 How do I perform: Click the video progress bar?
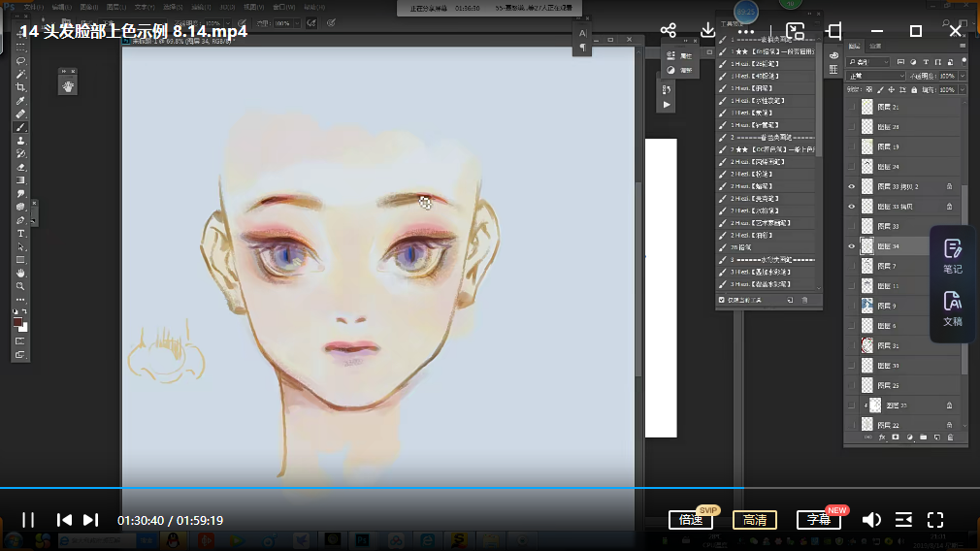pyautogui.click(x=490, y=487)
